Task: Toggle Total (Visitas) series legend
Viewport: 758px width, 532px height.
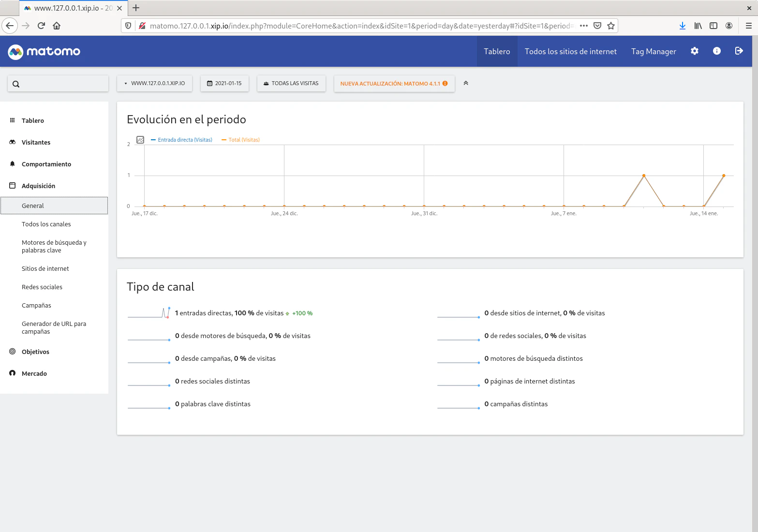Action: pos(240,140)
